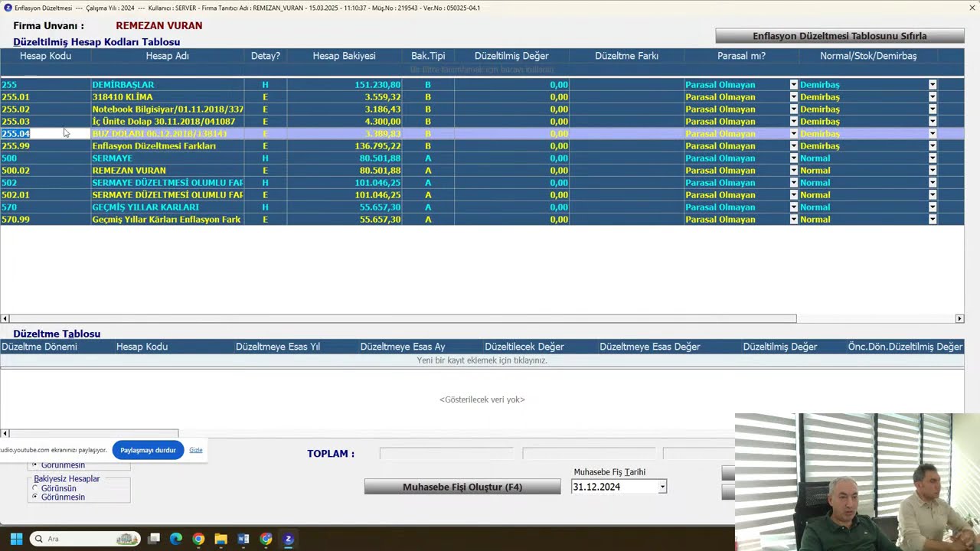Viewport: 980px width, 551px height.
Task: Click the lower table scrollbar left arrow
Action: pos(5,433)
